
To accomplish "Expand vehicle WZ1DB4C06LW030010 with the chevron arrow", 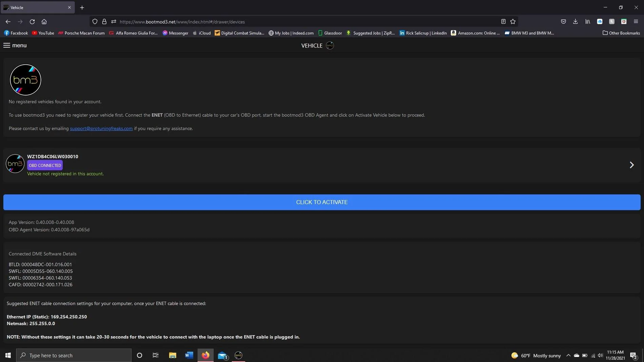I will pyautogui.click(x=631, y=165).
